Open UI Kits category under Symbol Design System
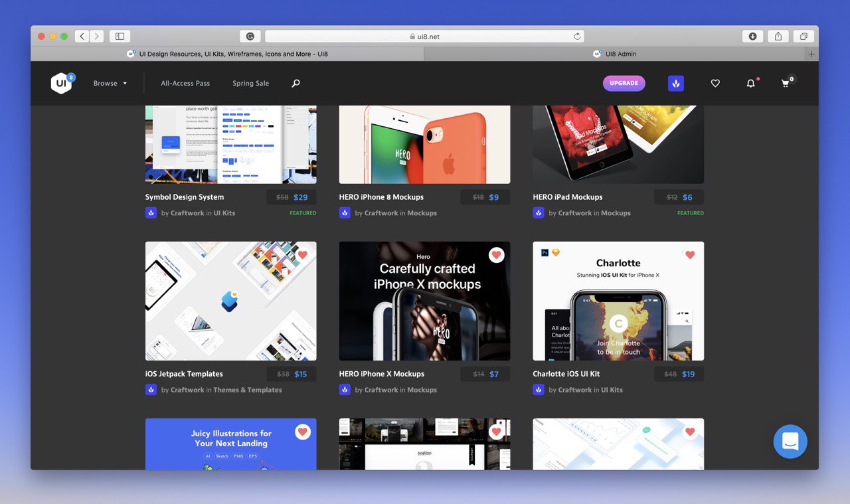 (224, 213)
